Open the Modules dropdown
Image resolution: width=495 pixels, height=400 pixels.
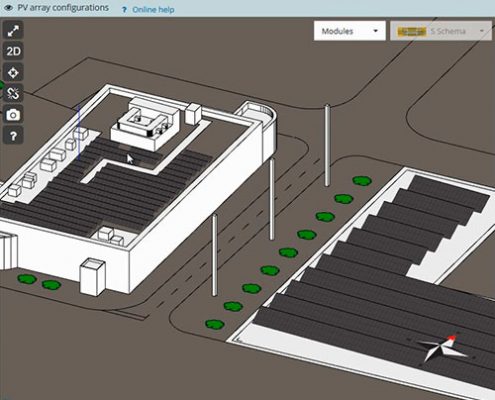click(350, 31)
